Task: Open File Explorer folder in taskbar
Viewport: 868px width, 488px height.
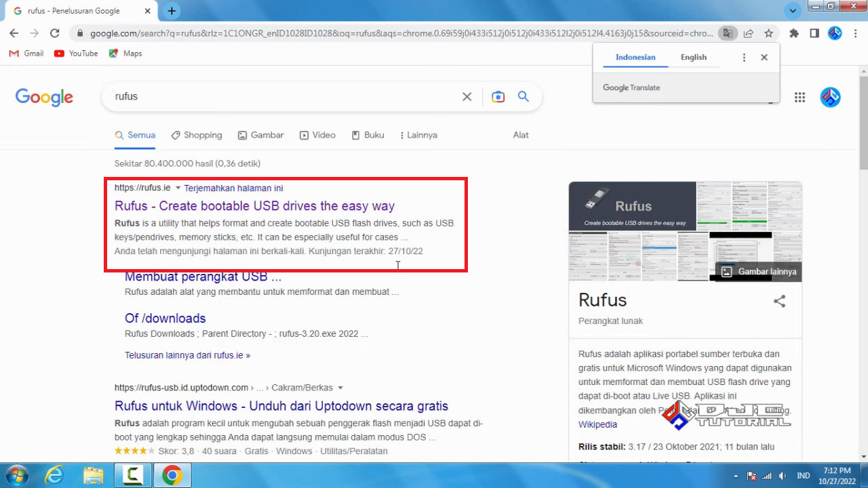Action: tap(94, 476)
